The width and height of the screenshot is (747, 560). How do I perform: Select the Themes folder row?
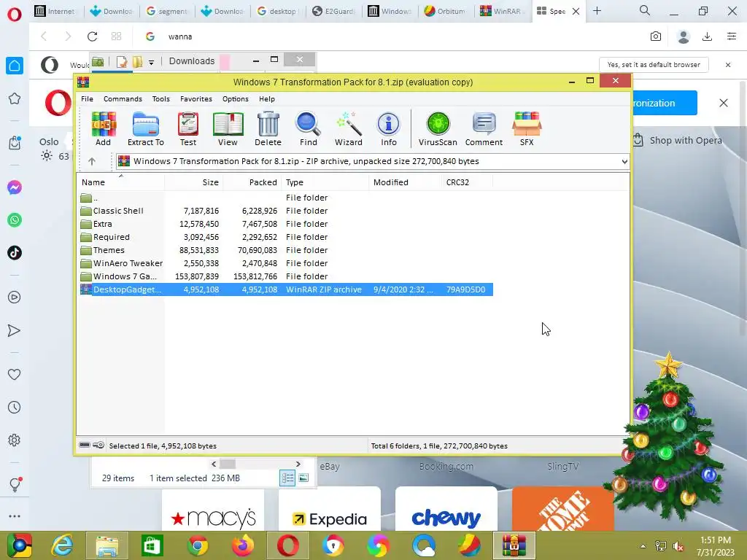pyautogui.click(x=286, y=250)
